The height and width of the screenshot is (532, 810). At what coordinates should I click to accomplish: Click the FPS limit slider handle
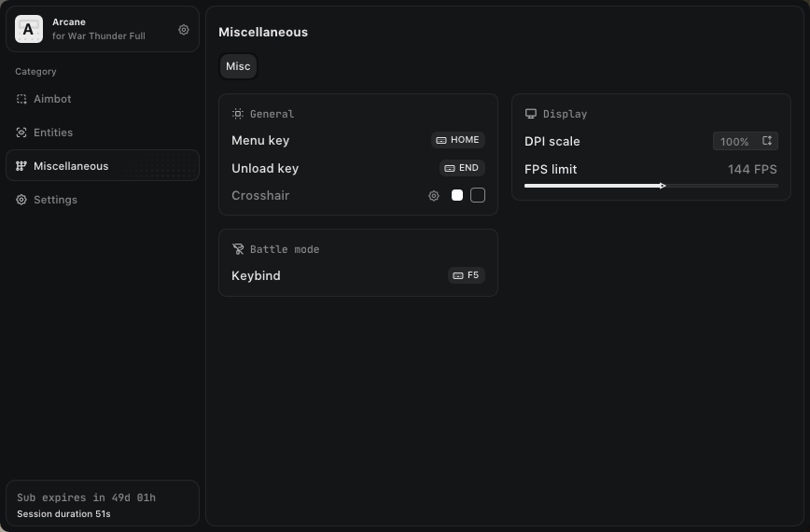tap(663, 186)
